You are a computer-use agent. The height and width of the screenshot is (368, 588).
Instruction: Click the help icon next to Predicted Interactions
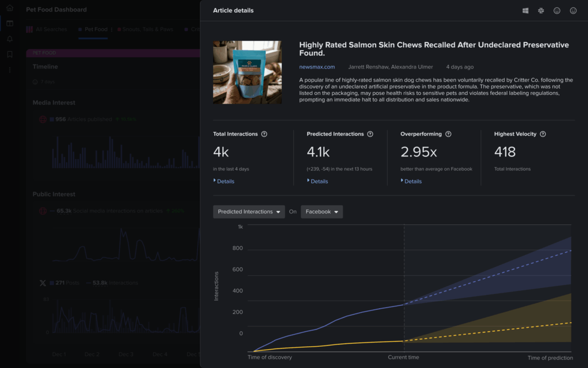pyautogui.click(x=370, y=134)
